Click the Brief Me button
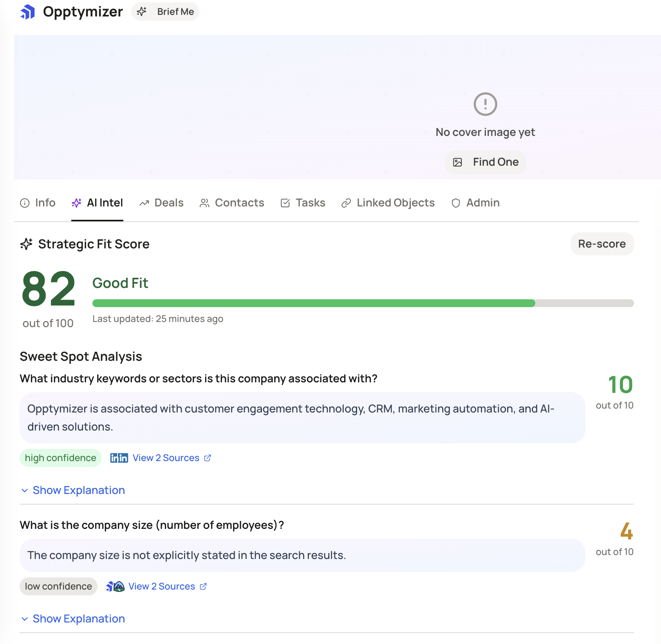 (x=165, y=12)
